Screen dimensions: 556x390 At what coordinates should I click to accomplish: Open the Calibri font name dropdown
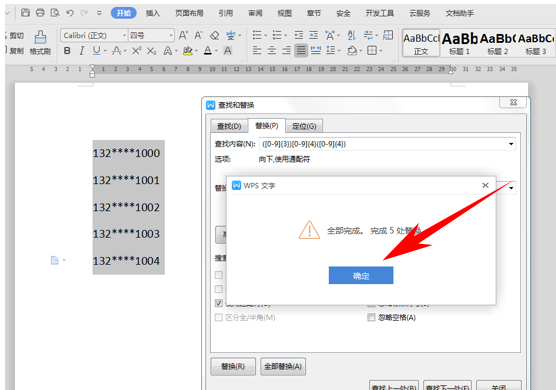(124, 35)
